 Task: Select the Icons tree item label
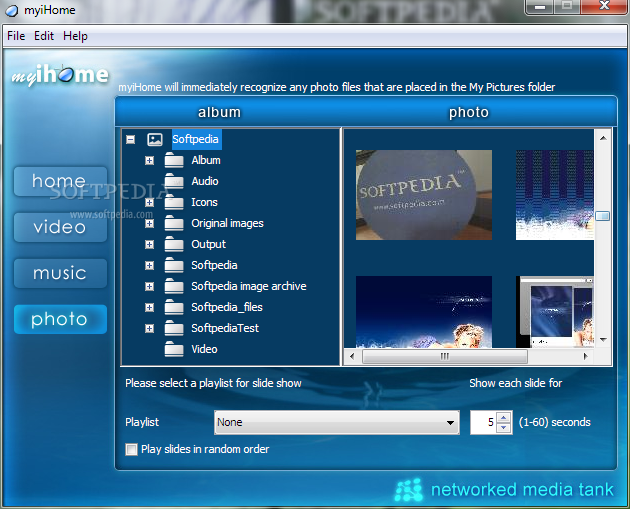click(x=205, y=202)
